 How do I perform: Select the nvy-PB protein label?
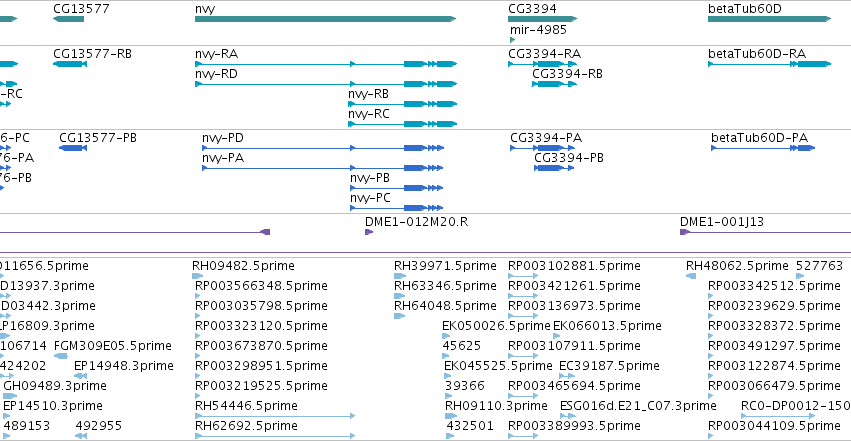pos(370,178)
